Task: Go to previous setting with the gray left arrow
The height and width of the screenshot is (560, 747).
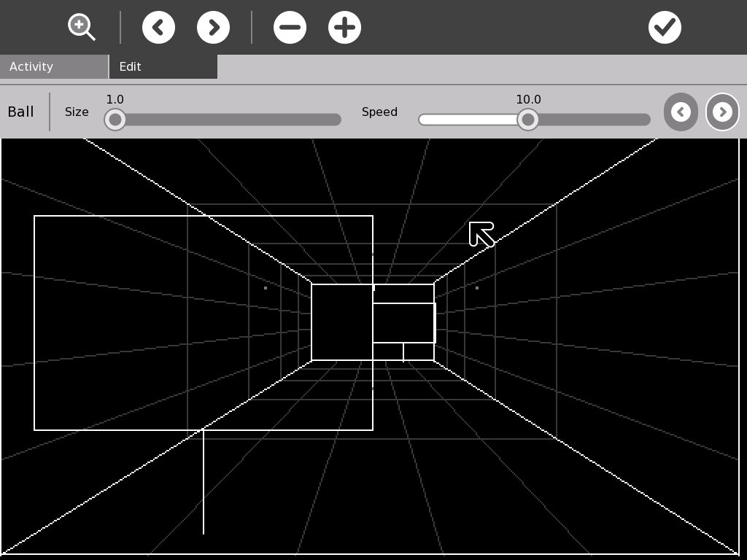Action: (681, 112)
